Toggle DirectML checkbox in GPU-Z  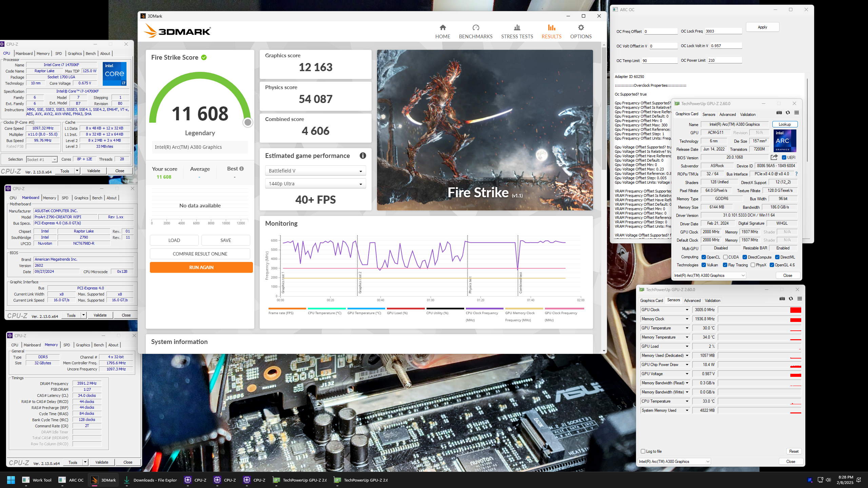click(777, 257)
